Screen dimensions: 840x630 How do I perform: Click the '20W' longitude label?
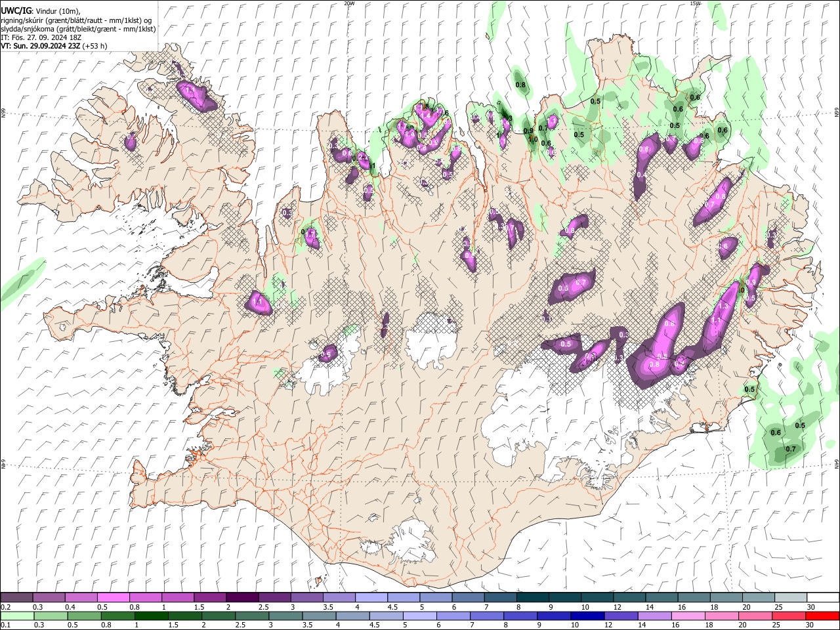click(349, 3)
